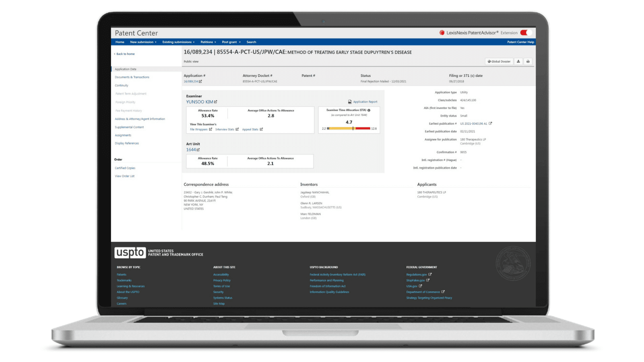Image resolution: width=644 pixels, height=362 pixels.
Task: Expand the New submission dropdown menu
Action: (x=143, y=42)
